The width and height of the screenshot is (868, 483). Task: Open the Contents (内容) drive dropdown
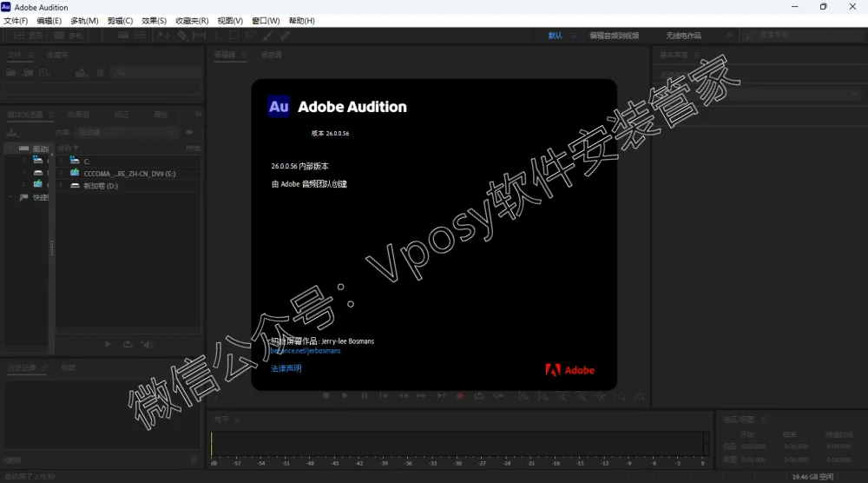pos(126,132)
